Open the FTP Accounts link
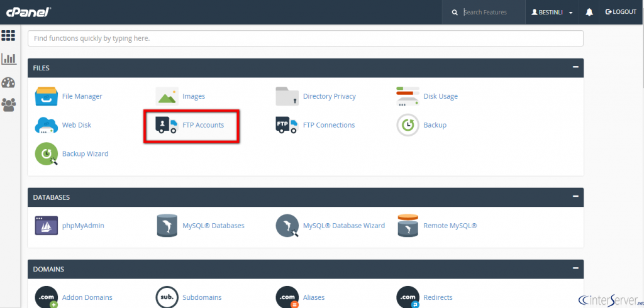The height and width of the screenshot is (308, 644). tap(203, 125)
